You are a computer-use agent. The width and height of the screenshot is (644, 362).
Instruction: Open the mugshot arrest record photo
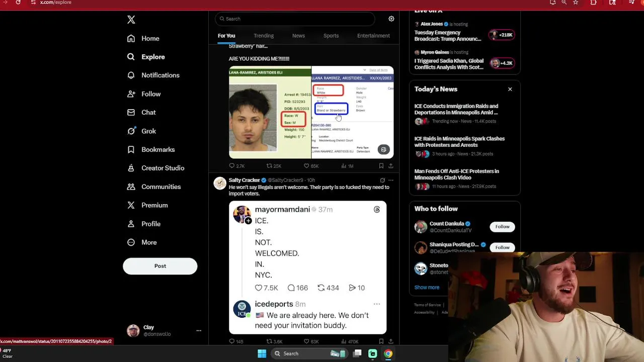[x=270, y=112]
